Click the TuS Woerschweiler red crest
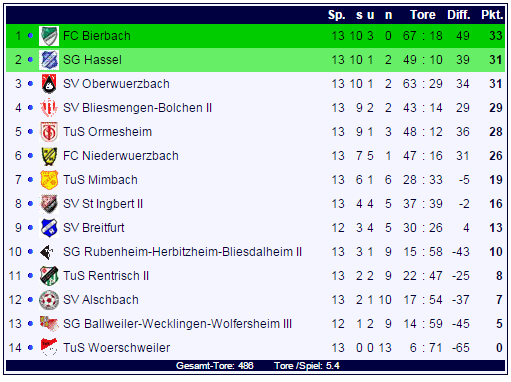This screenshot has height=382, width=511. [x=49, y=347]
